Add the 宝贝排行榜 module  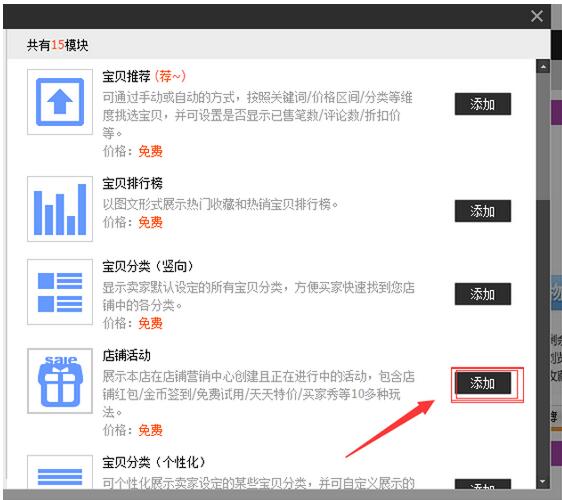[x=482, y=211]
